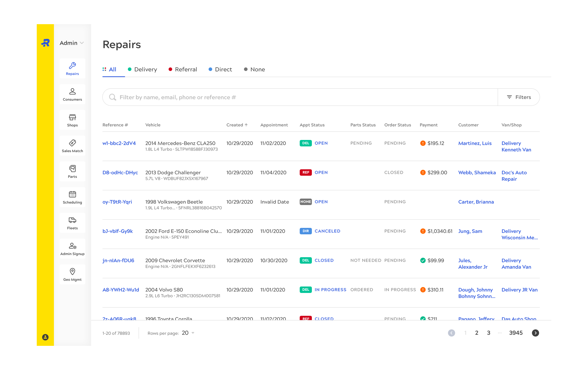Open repair reference w1-bbc2-2dV4

(x=119, y=143)
